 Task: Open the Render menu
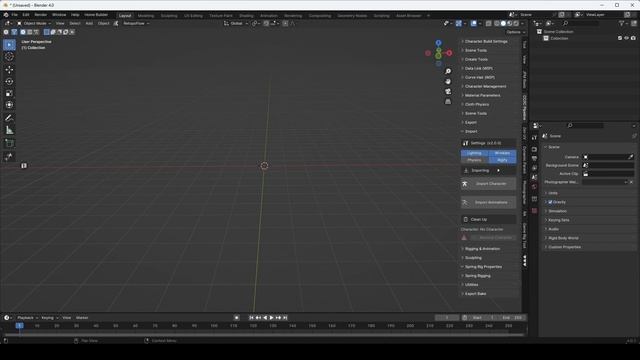pyautogui.click(x=41, y=15)
